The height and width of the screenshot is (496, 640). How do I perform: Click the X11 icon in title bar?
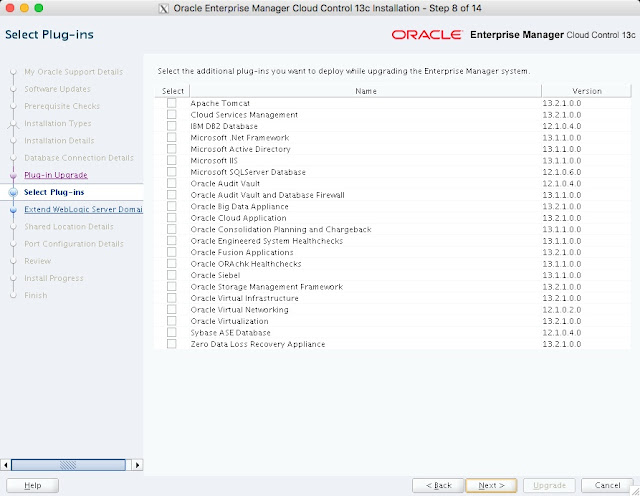click(163, 8)
